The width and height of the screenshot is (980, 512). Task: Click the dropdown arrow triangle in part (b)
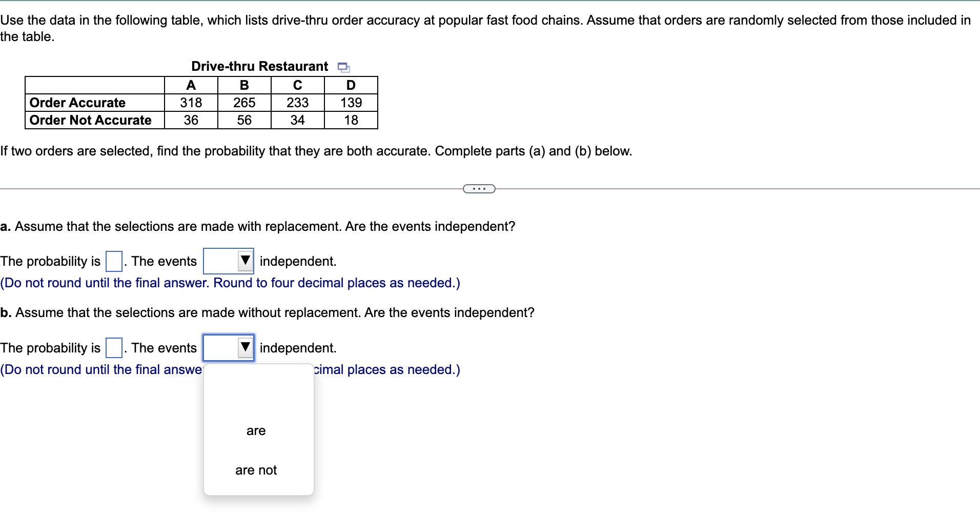tap(245, 347)
